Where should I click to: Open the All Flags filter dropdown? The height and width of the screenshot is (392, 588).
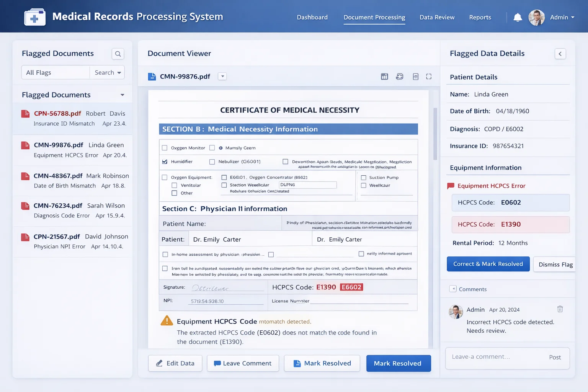[x=56, y=72]
